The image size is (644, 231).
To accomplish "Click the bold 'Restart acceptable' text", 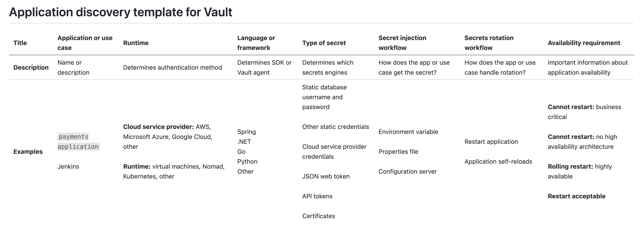I will [577, 196].
